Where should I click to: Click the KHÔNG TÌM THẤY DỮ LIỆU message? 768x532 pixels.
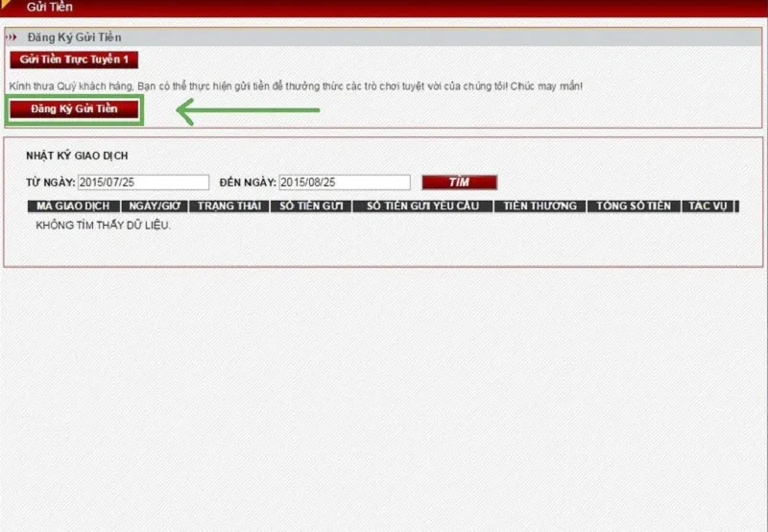103,226
